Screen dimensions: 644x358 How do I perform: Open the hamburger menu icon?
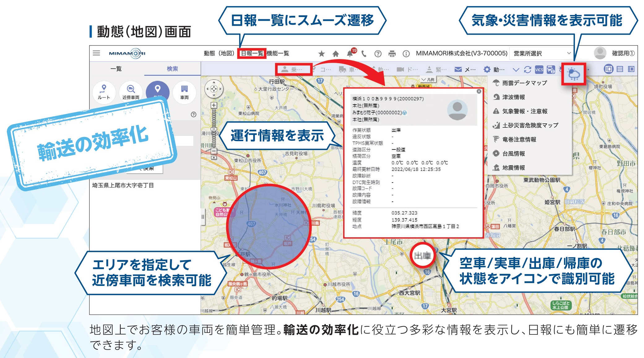pos(96,53)
